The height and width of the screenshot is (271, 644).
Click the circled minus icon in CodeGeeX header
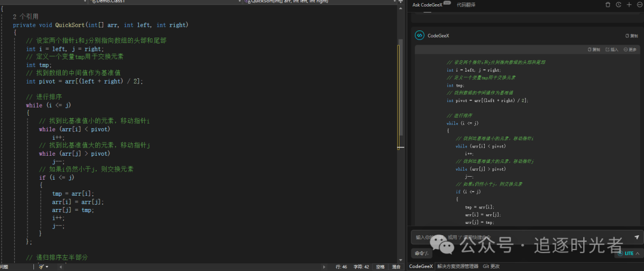[638, 4]
